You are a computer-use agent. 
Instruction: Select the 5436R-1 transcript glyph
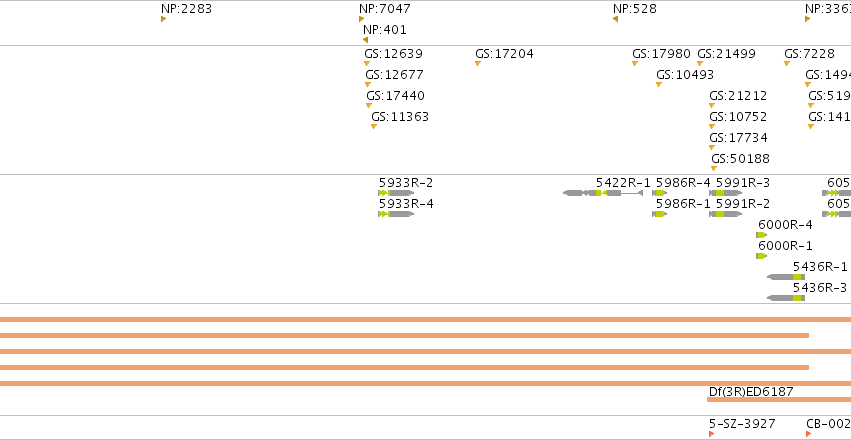point(786,277)
